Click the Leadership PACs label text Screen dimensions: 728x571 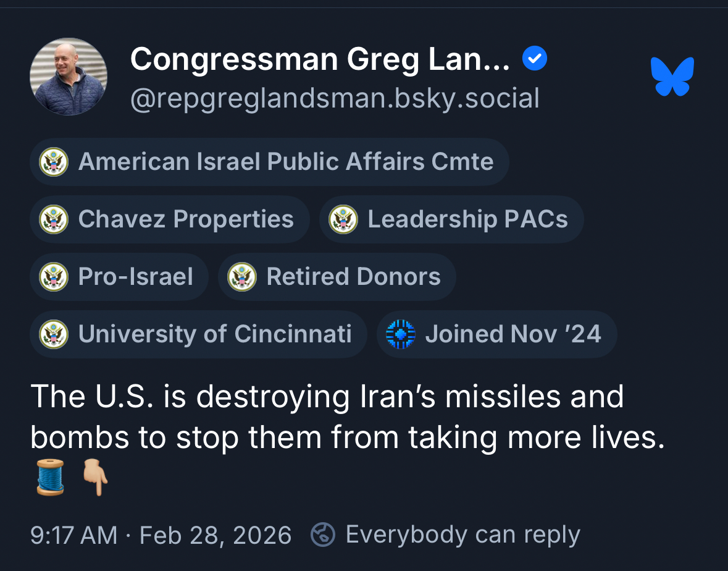[x=467, y=219]
